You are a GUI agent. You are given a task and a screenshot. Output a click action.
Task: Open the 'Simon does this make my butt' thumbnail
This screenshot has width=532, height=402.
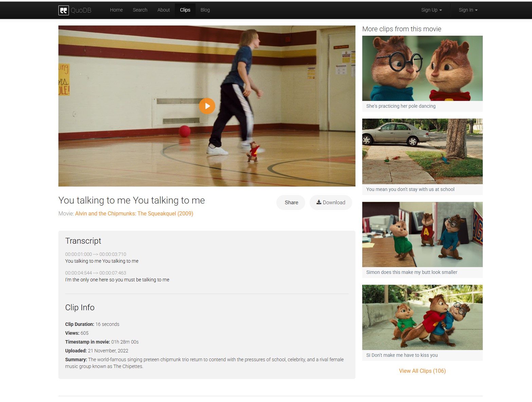click(x=422, y=234)
